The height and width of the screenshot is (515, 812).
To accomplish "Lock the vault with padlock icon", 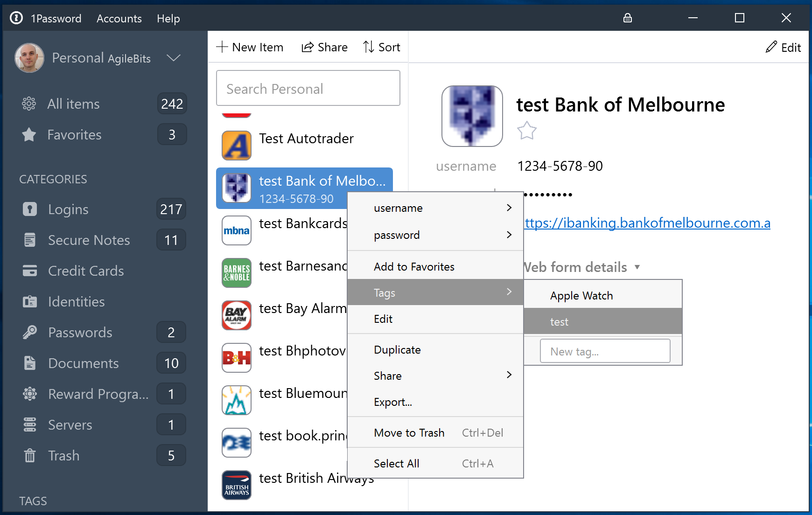I will (628, 18).
